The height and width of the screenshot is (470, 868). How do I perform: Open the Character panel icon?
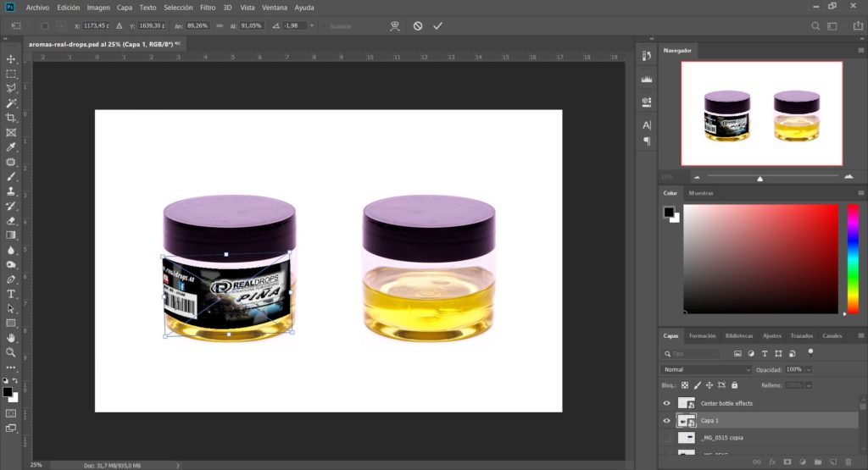pyautogui.click(x=647, y=125)
